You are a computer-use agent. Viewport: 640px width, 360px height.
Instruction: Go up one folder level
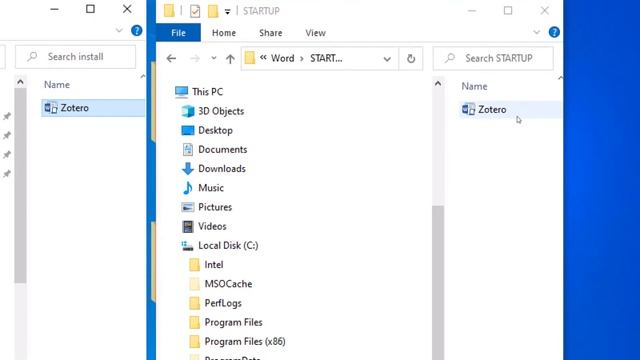coord(230,59)
